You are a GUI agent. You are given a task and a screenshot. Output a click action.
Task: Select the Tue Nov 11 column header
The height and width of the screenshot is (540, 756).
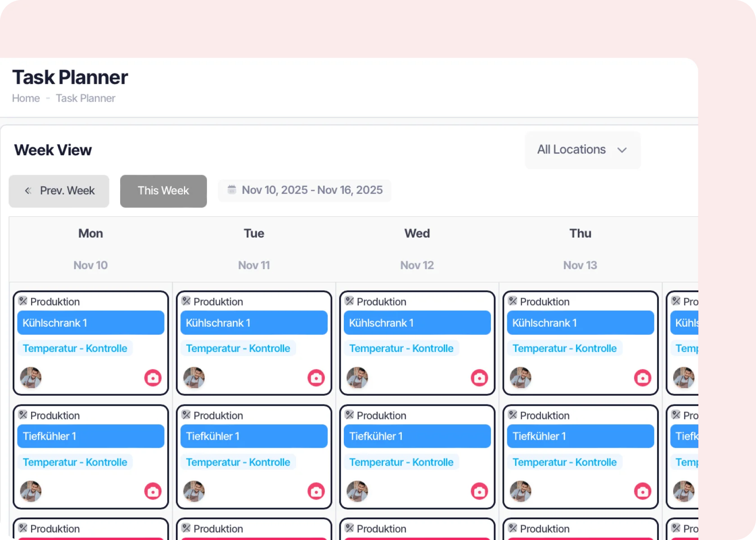(254, 249)
